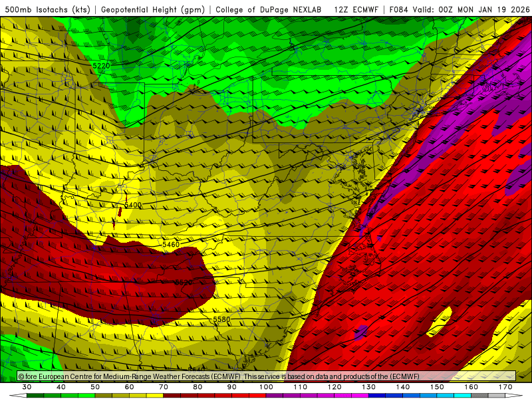The width and height of the screenshot is (532, 399).
Task: Click the 160 label on the color scale
Action: click(471, 387)
